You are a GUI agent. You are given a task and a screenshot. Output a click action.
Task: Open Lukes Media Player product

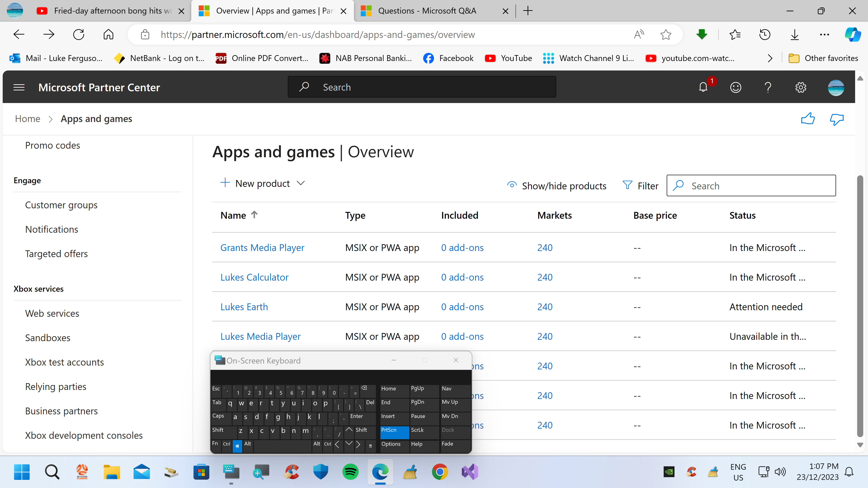tap(260, 336)
